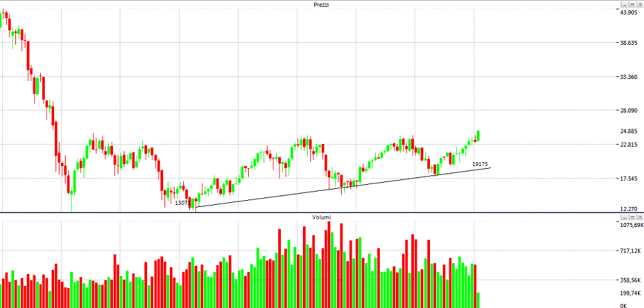Click the 33.360 price axis value
644x308 pixels.
point(628,77)
